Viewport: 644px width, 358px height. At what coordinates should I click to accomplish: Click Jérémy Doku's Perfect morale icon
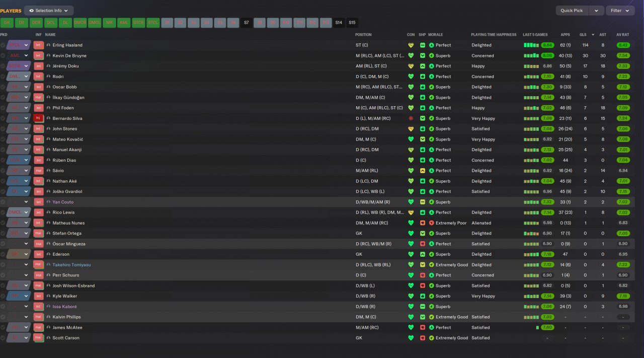coord(431,66)
